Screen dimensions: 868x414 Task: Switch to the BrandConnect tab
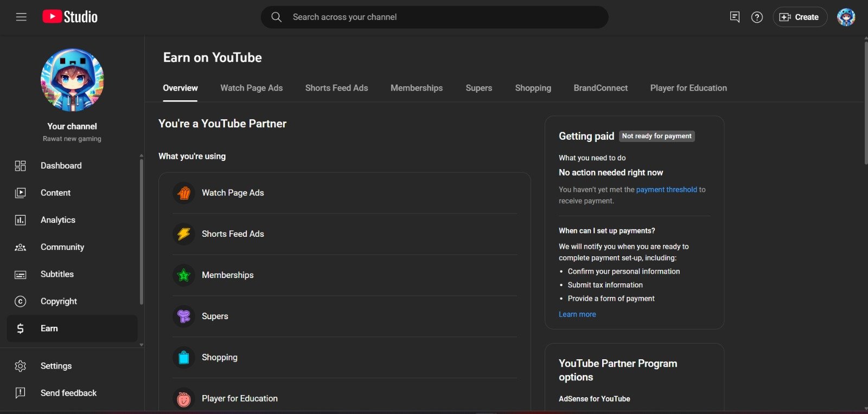(601, 88)
